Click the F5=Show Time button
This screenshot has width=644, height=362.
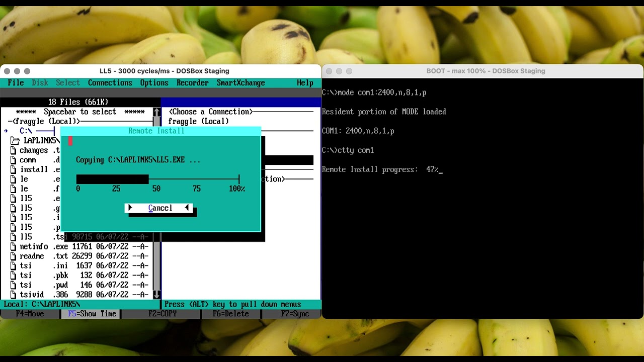coord(92,314)
